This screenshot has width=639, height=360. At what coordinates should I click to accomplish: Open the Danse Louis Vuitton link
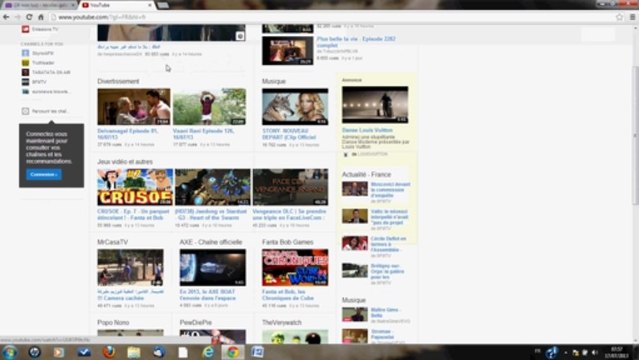pos(367,130)
